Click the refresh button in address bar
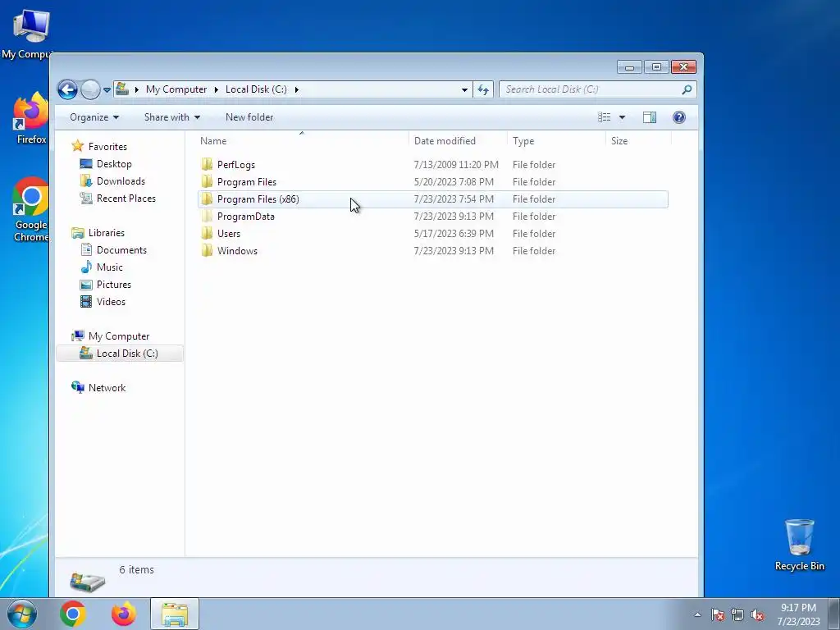 click(483, 89)
